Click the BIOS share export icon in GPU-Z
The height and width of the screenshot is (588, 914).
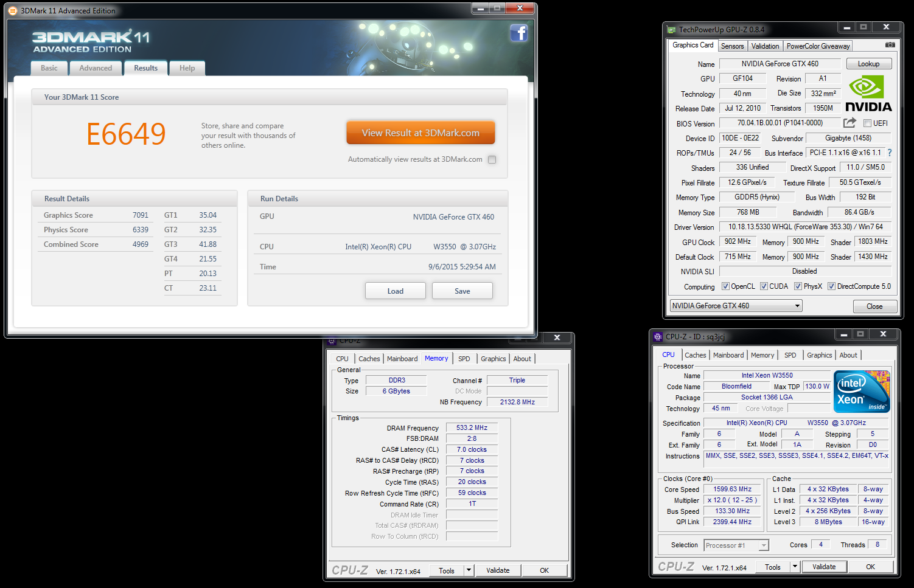tap(849, 123)
